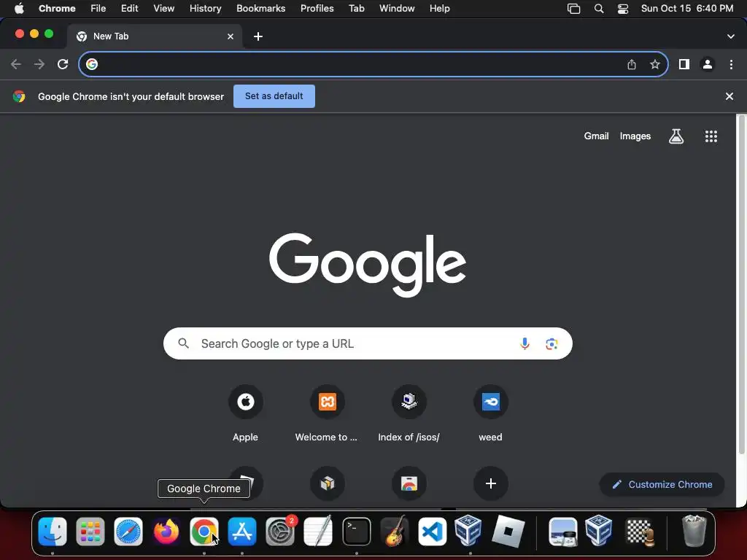
Task: Start voice search with microphone icon
Action: tap(525, 343)
